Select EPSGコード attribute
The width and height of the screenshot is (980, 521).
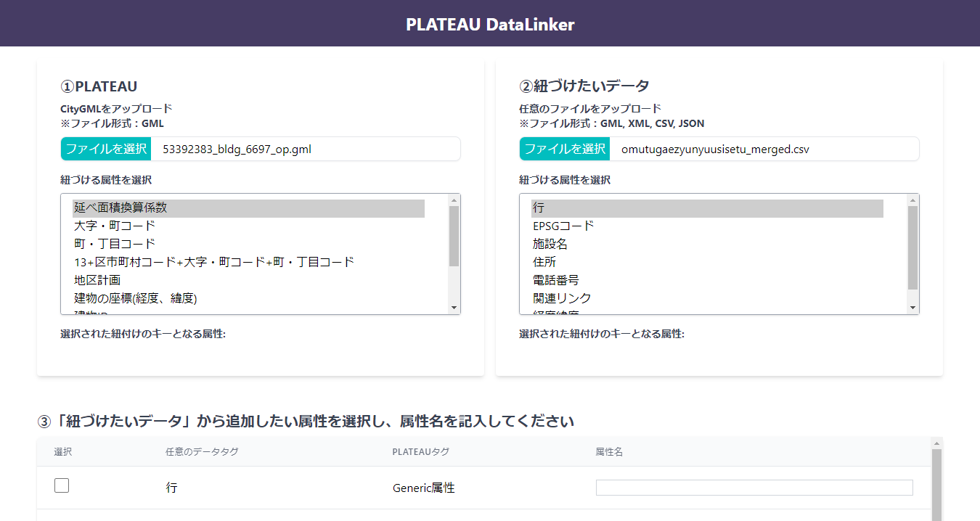tap(707, 226)
